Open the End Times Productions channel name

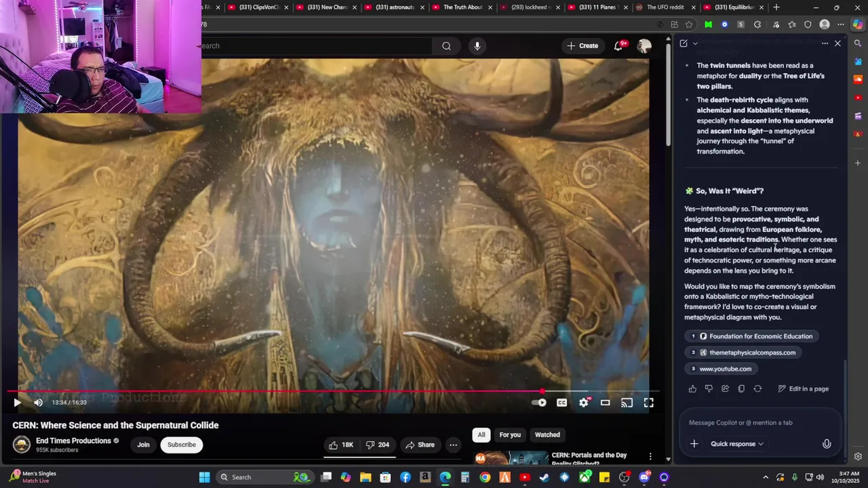[x=73, y=441]
